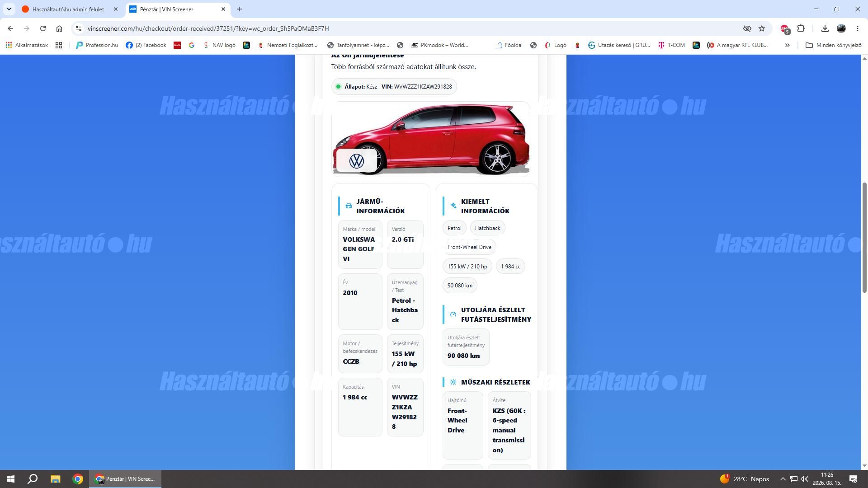Select the Petrol chip
The image size is (868, 488).
point(454,228)
